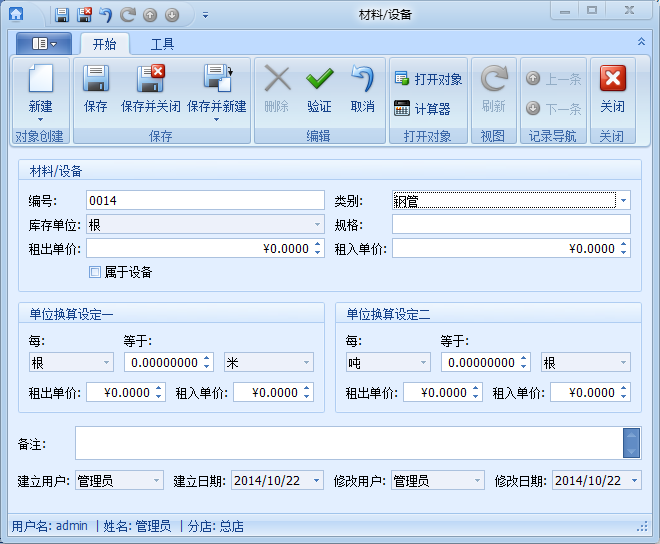Open the 修改日期 date picker arrow
660x544 pixels.
[x=634, y=480]
